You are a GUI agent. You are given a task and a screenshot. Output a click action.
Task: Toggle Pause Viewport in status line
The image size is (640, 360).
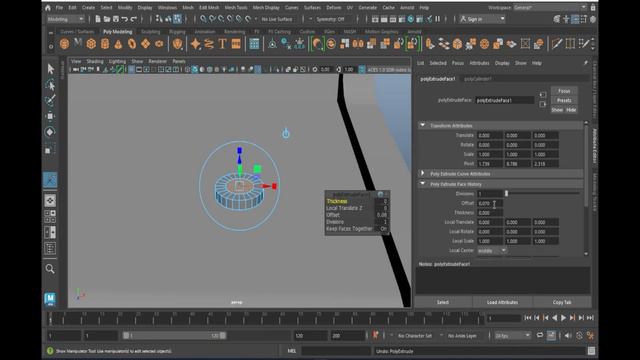(438, 19)
